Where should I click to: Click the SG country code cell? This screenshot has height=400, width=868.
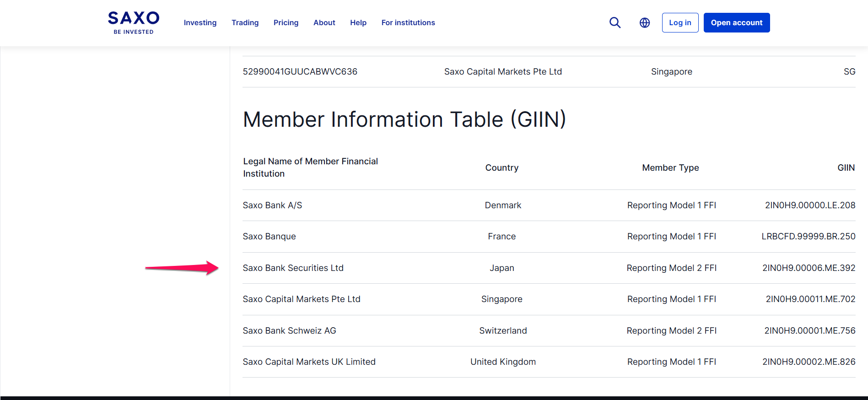pyautogui.click(x=850, y=71)
